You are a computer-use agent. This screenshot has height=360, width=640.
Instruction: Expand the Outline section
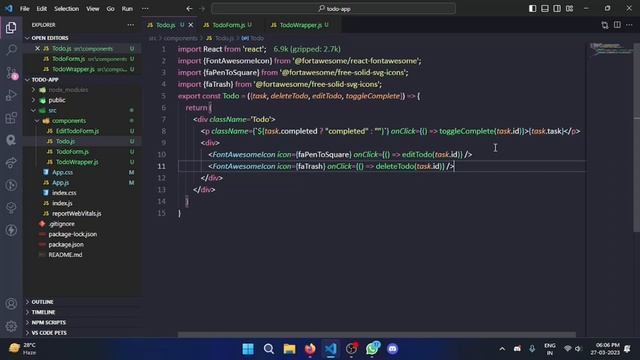(82, 302)
